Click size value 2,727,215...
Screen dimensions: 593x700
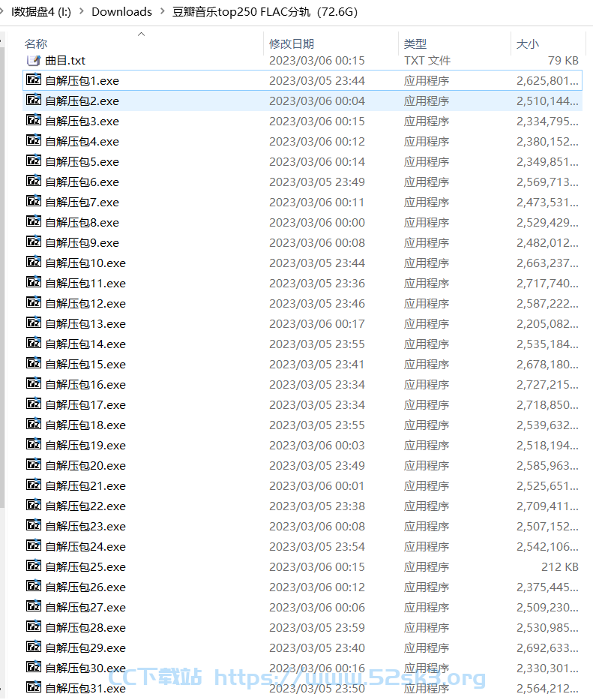click(x=547, y=384)
